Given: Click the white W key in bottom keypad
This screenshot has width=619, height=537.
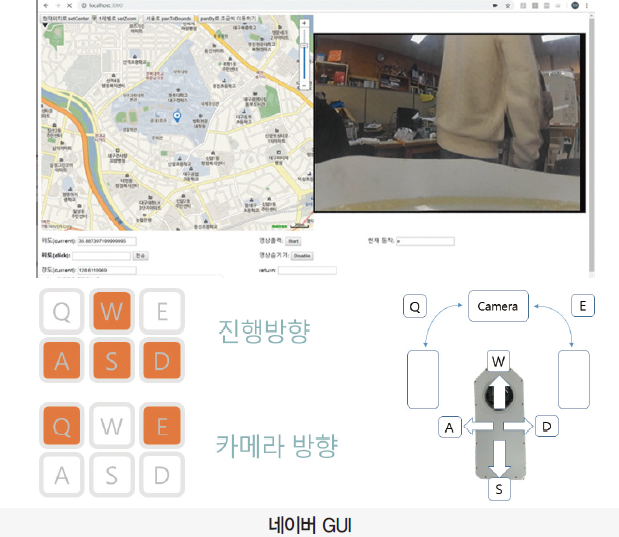Looking at the screenshot, I should pos(112,426).
